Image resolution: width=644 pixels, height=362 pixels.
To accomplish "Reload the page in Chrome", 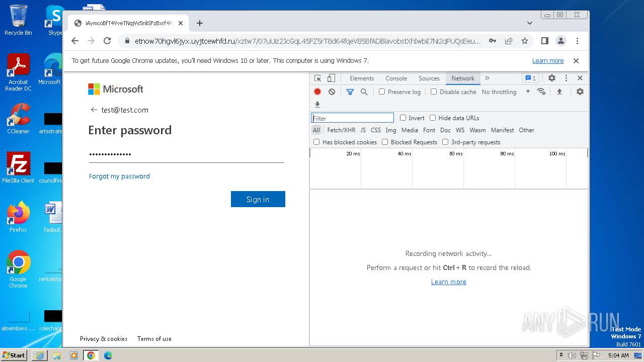I will coord(107,41).
